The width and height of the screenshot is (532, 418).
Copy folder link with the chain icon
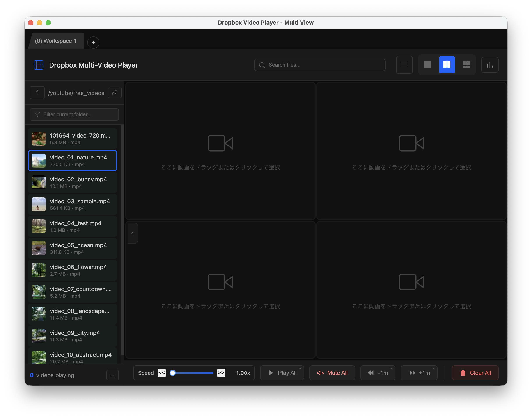click(115, 93)
